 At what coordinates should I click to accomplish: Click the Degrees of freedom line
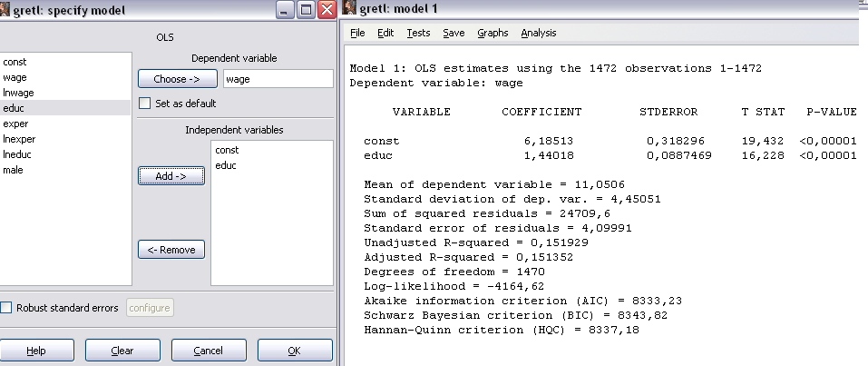click(454, 272)
